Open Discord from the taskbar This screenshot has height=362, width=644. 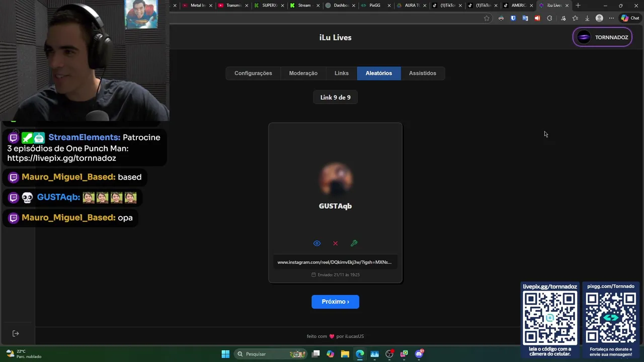coord(419,354)
